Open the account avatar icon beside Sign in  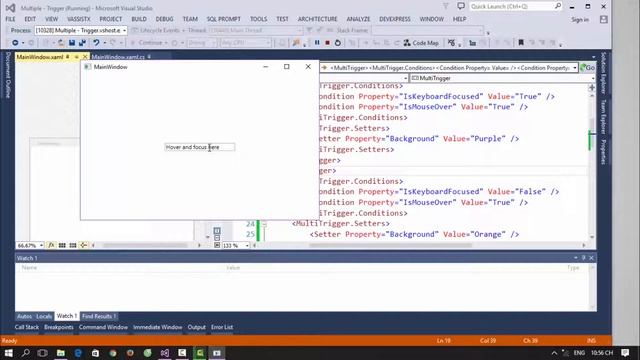pos(604,19)
